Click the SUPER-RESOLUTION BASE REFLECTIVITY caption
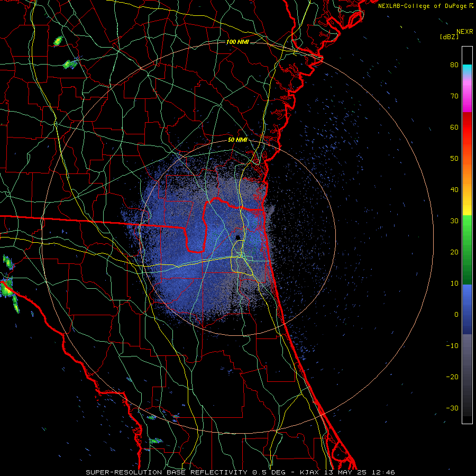The image size is (476, 476). 167,472
